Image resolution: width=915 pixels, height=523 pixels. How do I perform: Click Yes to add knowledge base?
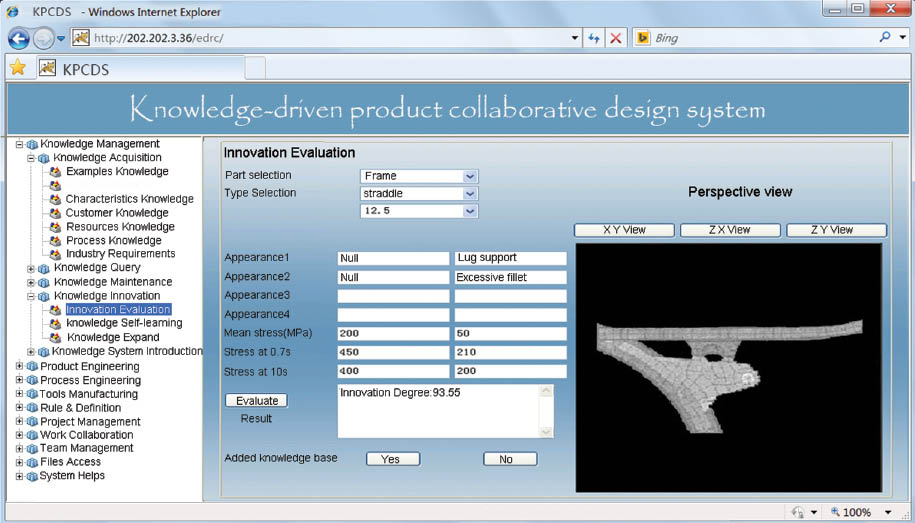pos(392,459)
